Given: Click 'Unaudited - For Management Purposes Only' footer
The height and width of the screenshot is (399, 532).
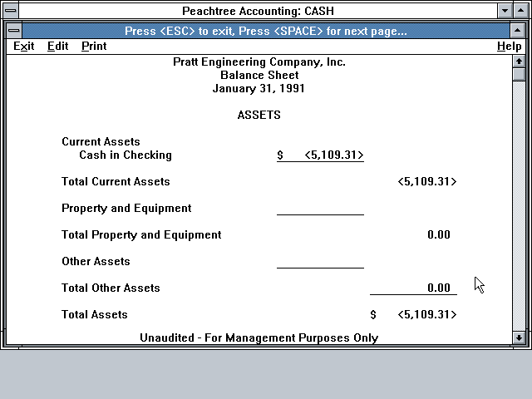Looking at the screenshot, I should pyautogui.click(x=259, y=338).
